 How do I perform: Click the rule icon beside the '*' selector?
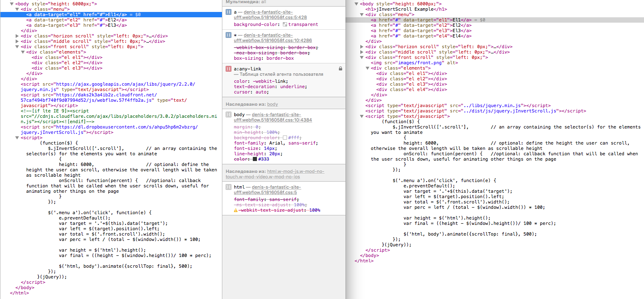coord(229,35)
